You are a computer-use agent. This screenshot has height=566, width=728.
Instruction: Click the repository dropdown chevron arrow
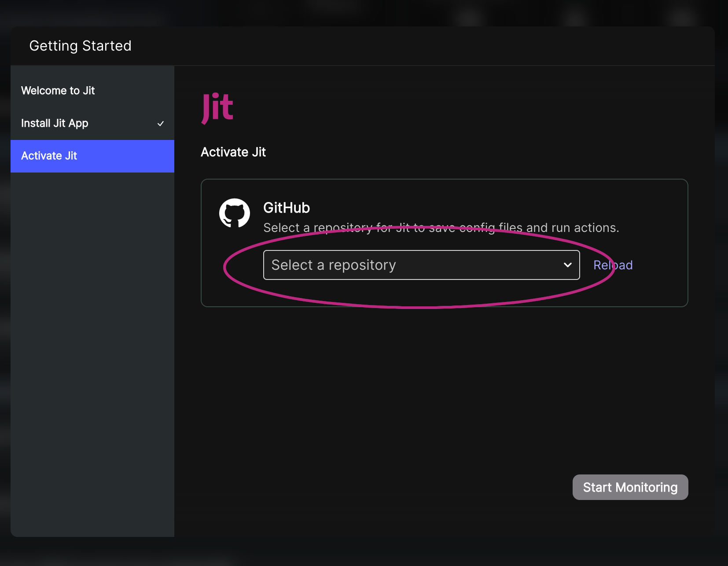tap(568, 265)
